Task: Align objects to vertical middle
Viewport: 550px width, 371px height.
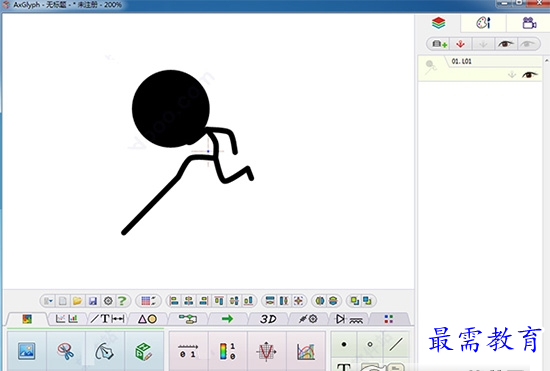Action: (x=234, y=301)
